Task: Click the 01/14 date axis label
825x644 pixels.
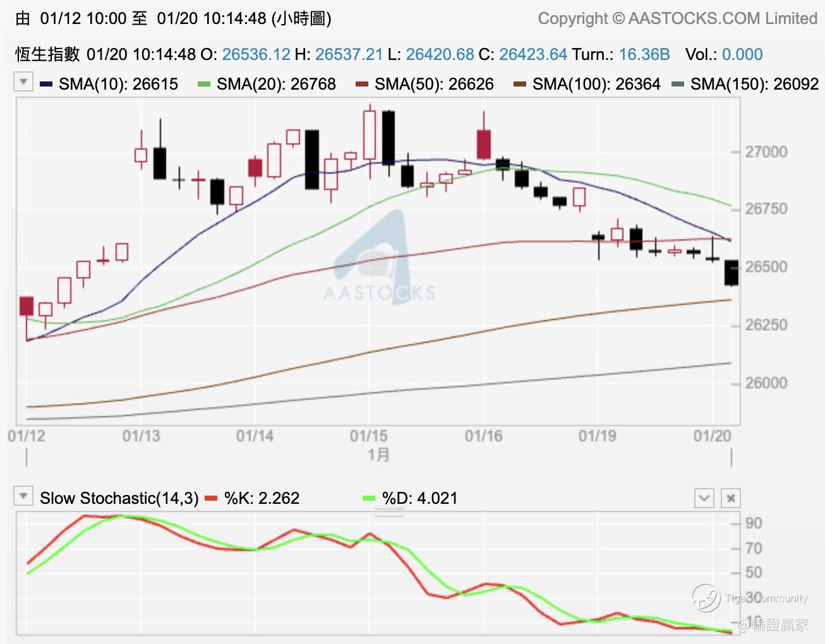Action: 255,436
